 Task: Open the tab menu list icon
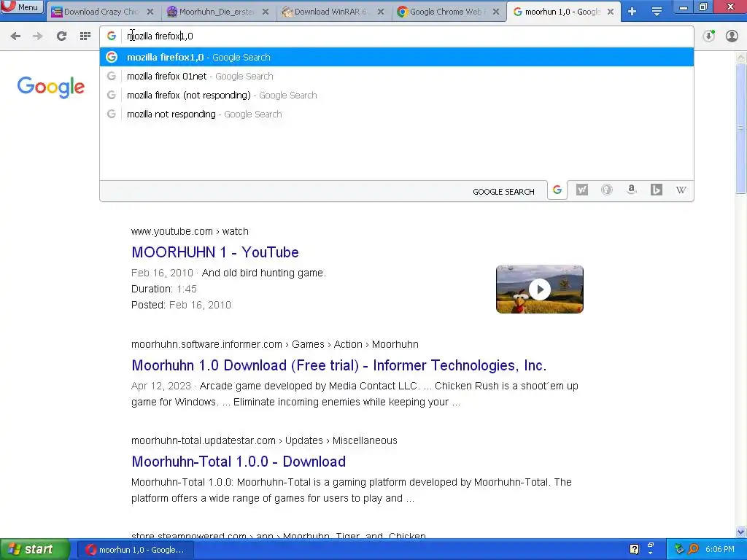(657, 12)
